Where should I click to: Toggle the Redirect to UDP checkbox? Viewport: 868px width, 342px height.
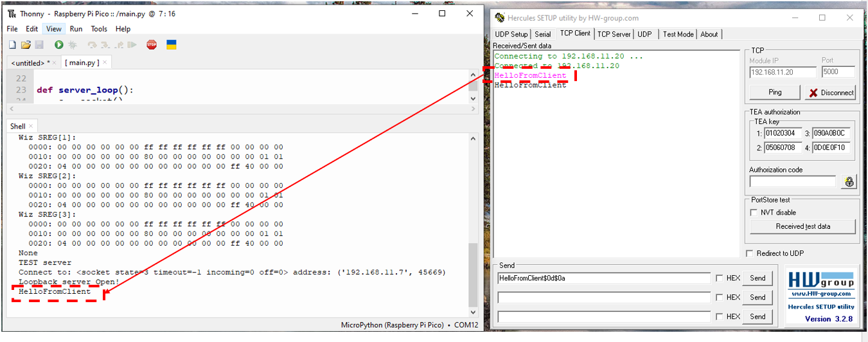750,253
